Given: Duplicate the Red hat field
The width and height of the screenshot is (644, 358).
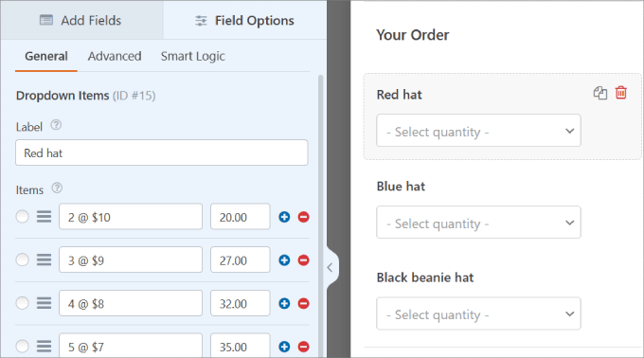Looking at the screenshot, I should 600,93.
